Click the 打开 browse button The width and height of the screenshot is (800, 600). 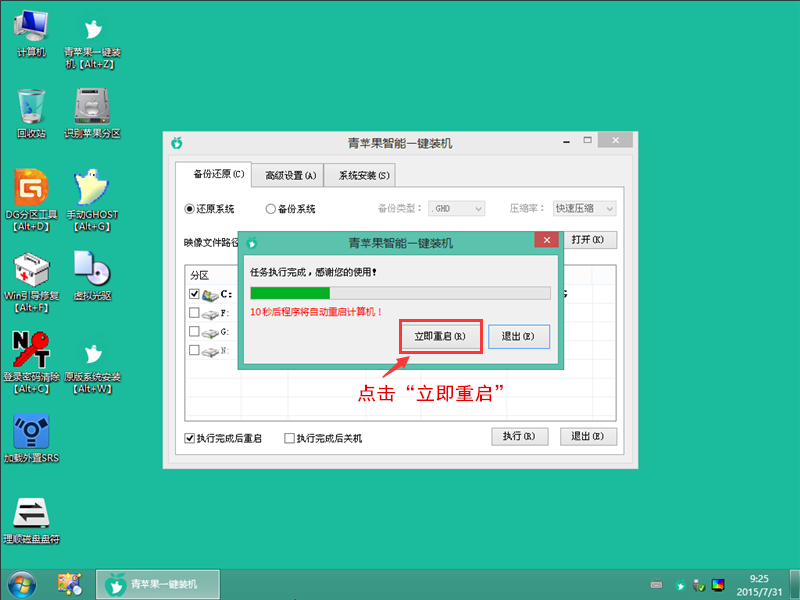point(592,239)
